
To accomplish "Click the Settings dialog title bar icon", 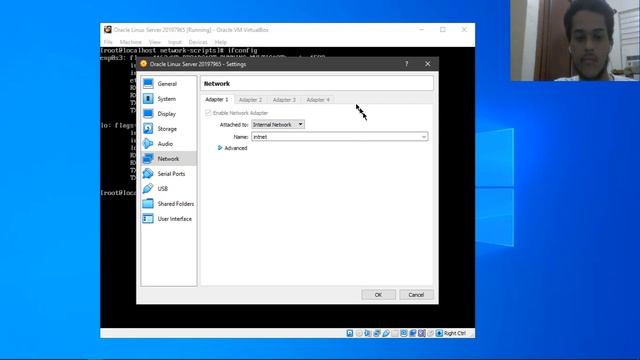I will point(143,64).
